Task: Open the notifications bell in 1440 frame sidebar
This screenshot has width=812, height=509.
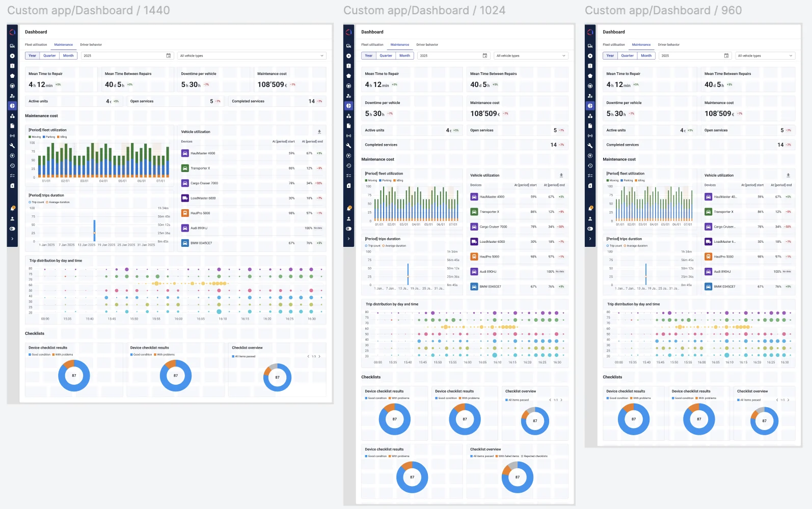Action: click(12, 209)
